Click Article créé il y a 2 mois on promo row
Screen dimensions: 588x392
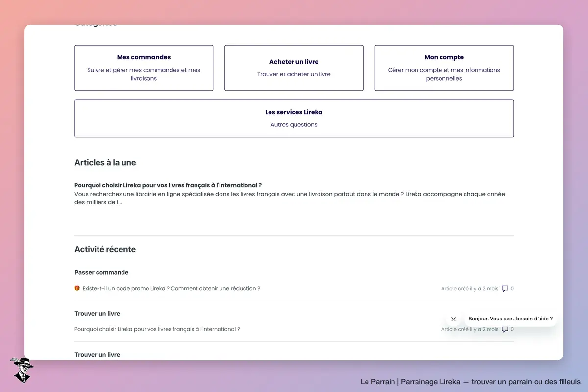point(470,289)
